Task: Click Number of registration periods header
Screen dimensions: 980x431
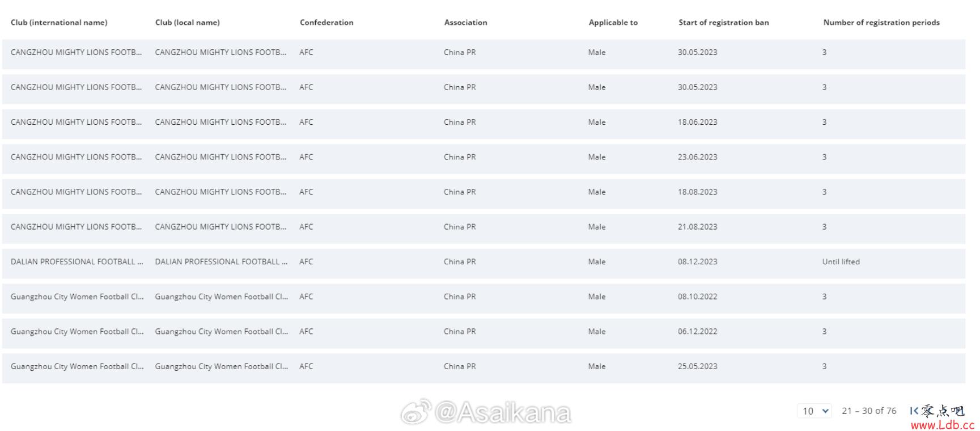Action: point(881,23)
